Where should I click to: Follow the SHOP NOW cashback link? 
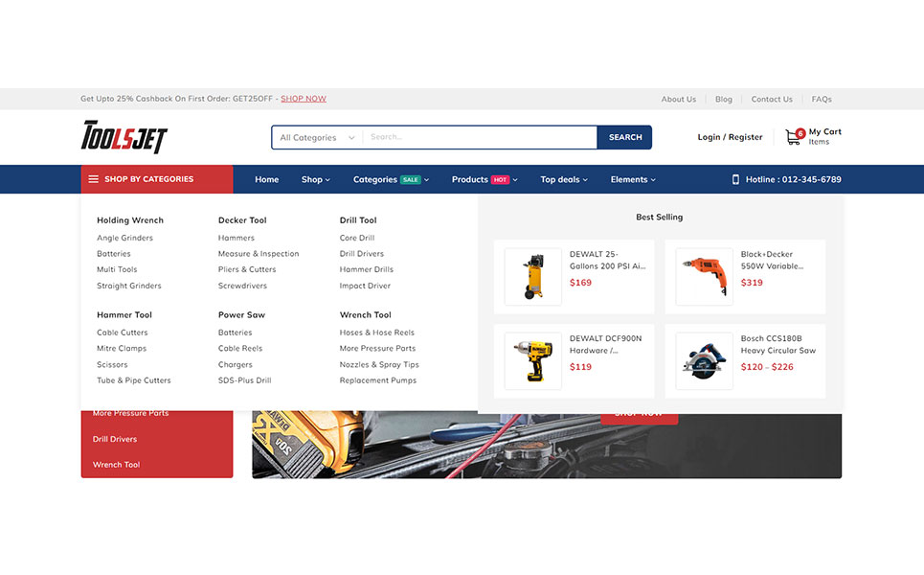click(303, 99)
